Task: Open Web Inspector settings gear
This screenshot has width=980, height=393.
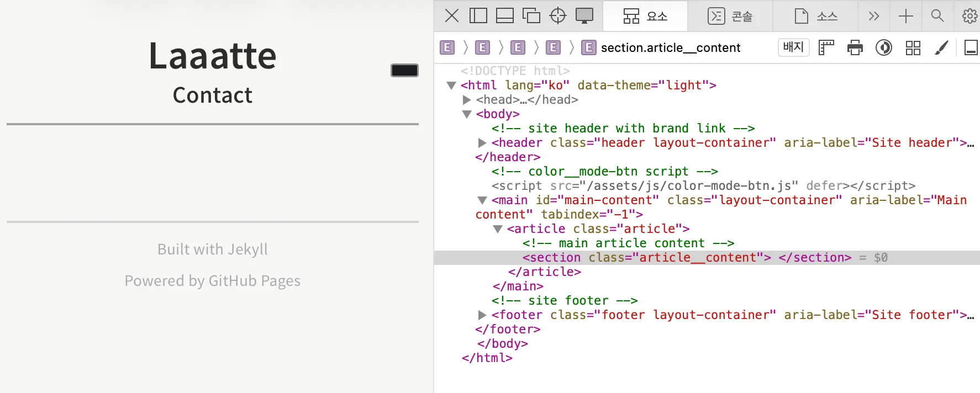Action: click(x=970, y=16)
